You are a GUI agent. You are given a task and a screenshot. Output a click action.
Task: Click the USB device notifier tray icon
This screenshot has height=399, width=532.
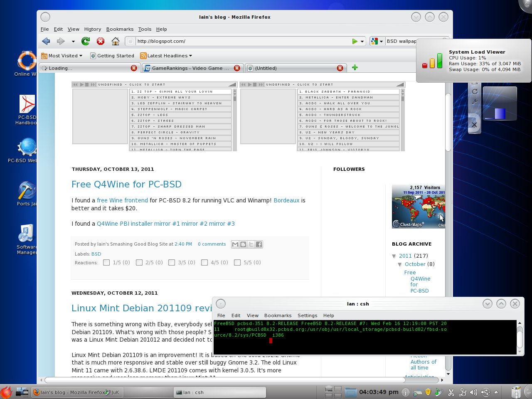(485, 392)
